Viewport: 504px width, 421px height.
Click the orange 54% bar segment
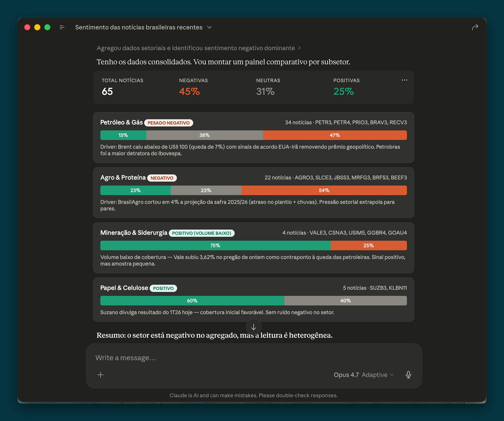point(324,191)
